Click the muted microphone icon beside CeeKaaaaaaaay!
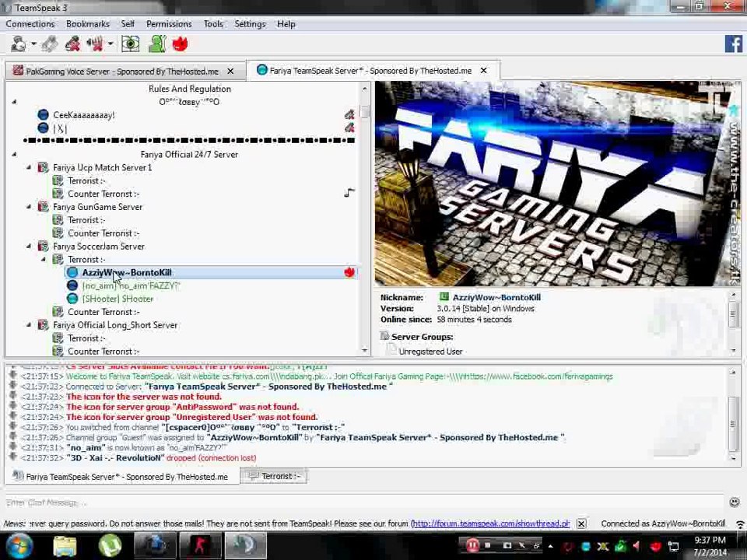The height and width of the screenshot is (560, 747). (x=349, y=114)
